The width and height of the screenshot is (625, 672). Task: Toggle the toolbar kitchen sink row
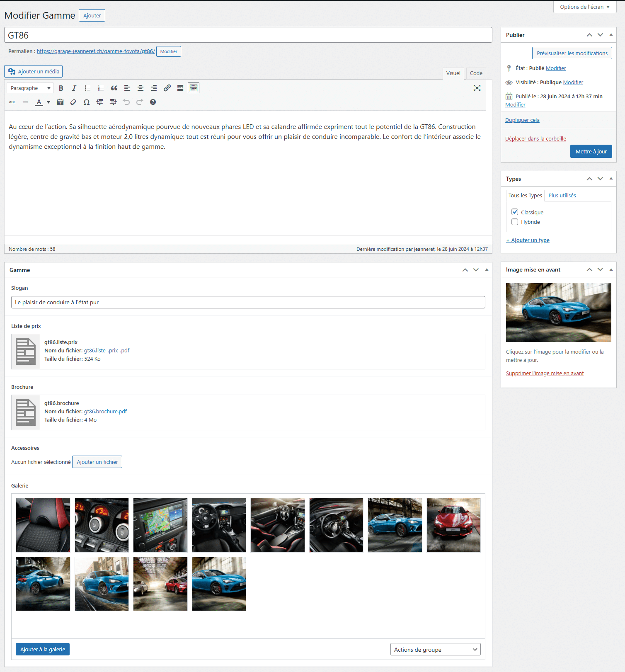tap(194, 88)
